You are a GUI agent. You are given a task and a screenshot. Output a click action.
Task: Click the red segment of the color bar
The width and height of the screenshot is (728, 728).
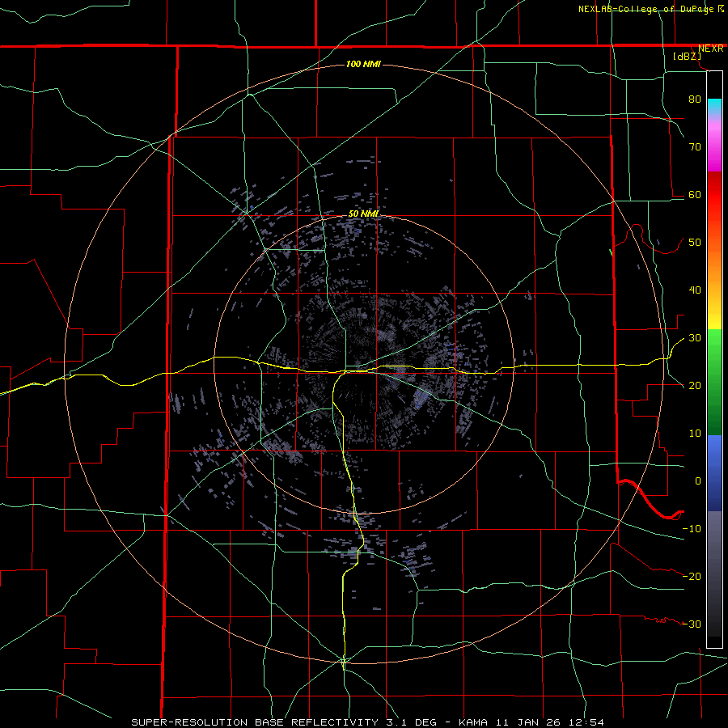714,197
